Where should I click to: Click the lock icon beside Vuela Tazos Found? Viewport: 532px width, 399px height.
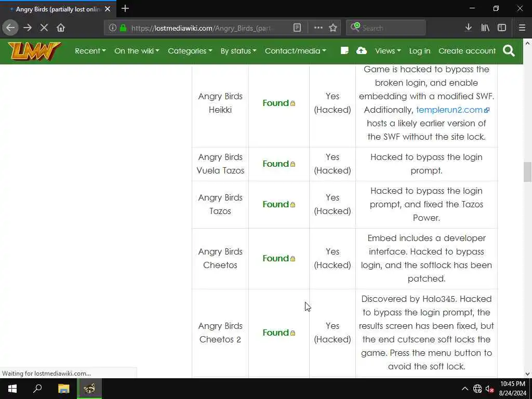pyautogui.click(x=293, y=164)
